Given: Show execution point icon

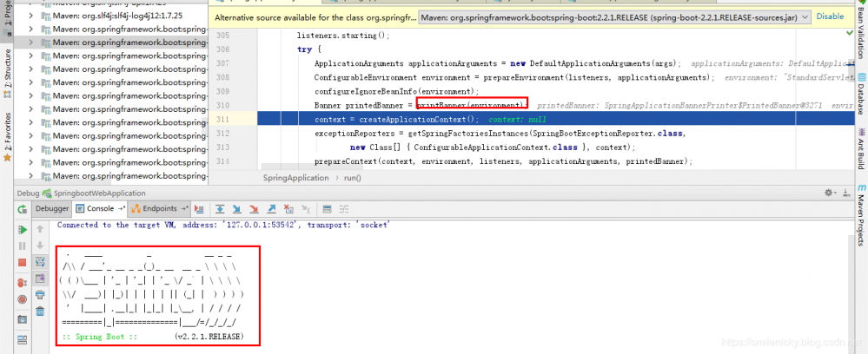Looking at the screenshot, I should 200,209.
